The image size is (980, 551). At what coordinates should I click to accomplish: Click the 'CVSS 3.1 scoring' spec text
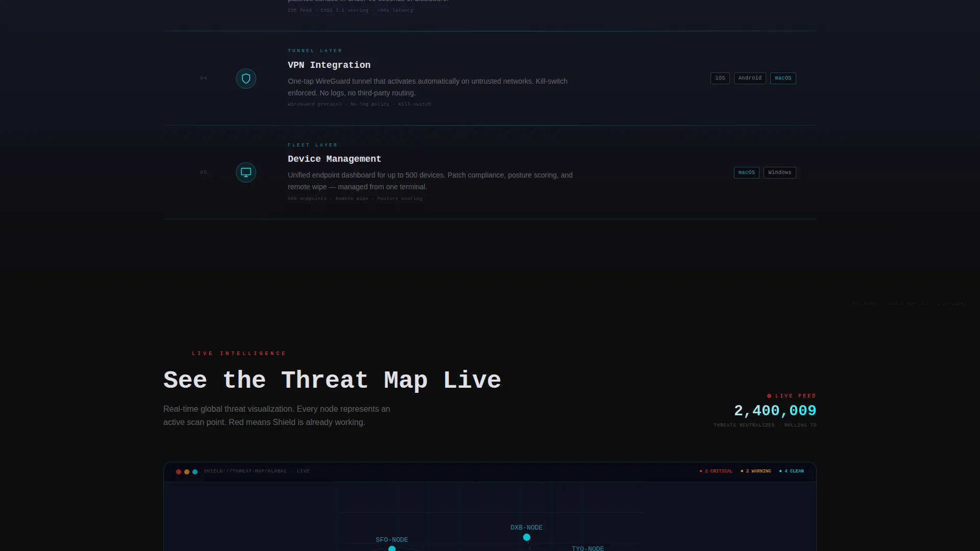click(345, 10)
